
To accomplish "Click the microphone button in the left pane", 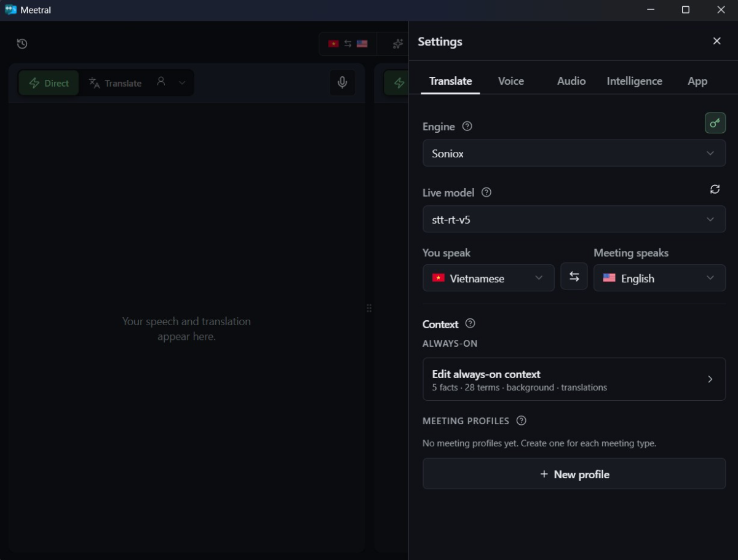I will click(343, 82).
